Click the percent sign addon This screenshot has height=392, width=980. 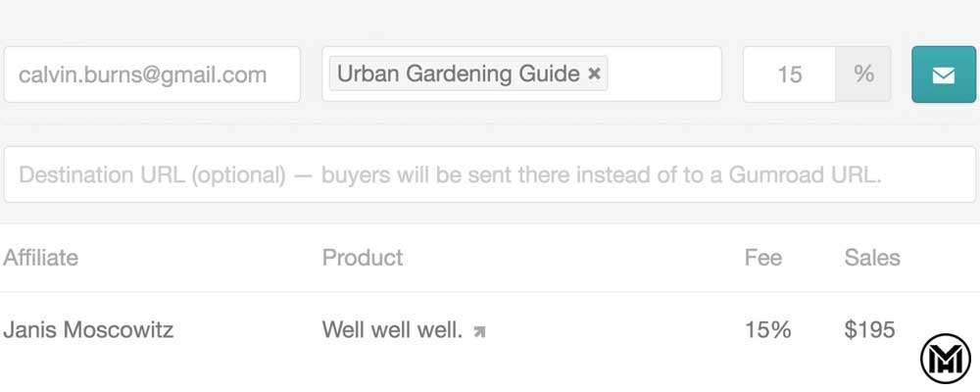863,74
